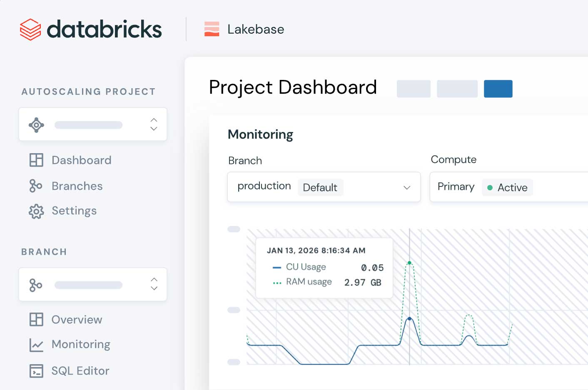The image size is (588, 390).
Task: Click the CU Usage legend entry in tooltip
Action: click(x=299, y=267)
